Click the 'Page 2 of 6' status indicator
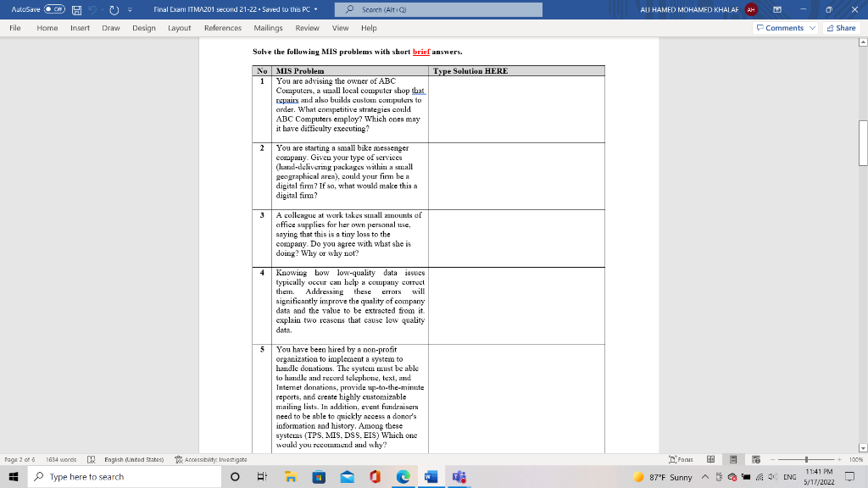Screen dimensions: 868x488 tap(19, 459)
